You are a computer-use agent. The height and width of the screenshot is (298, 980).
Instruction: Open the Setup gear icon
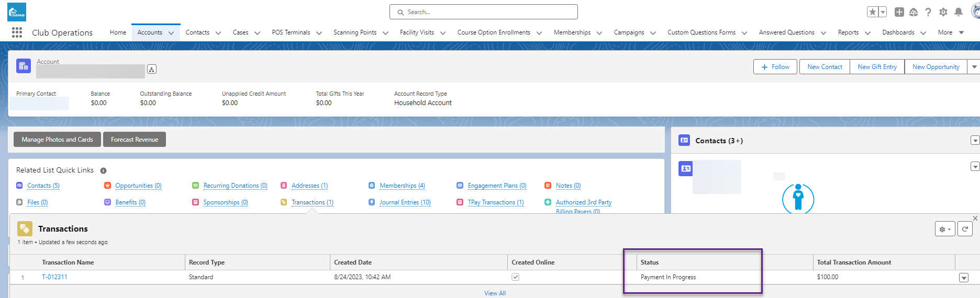[943, 12]
